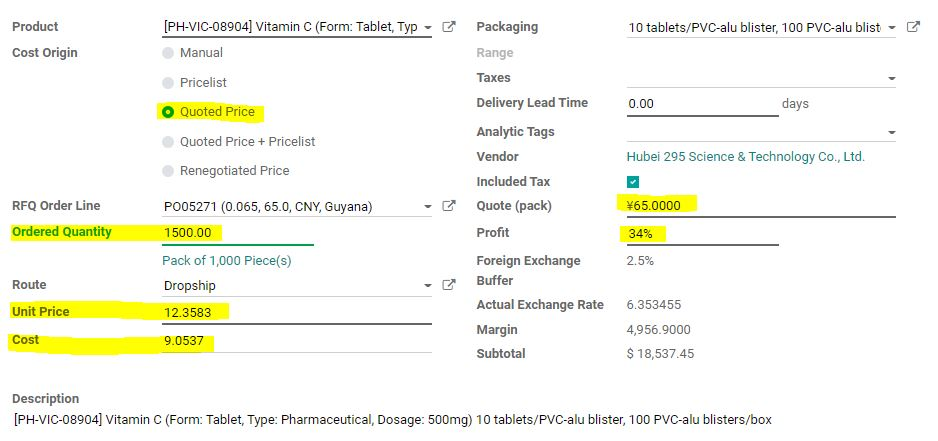Uncheck the Included Tax checkbox
Viewport: 938px width, 441px height.
tap(633, 182)
